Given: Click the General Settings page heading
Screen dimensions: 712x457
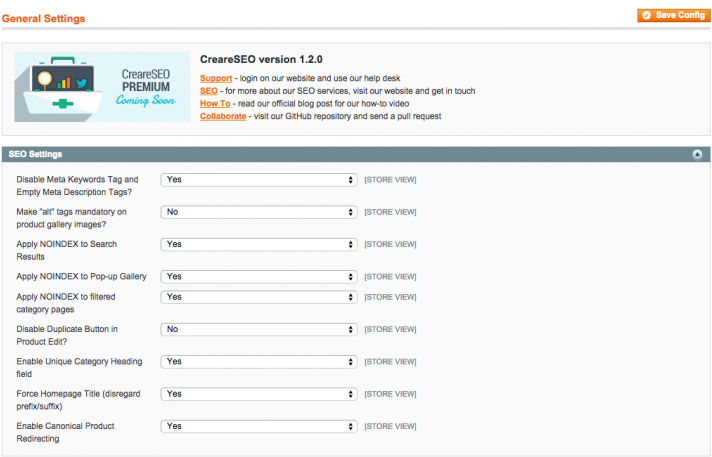Looking at the screenshot, I should (x=43, y=18).
